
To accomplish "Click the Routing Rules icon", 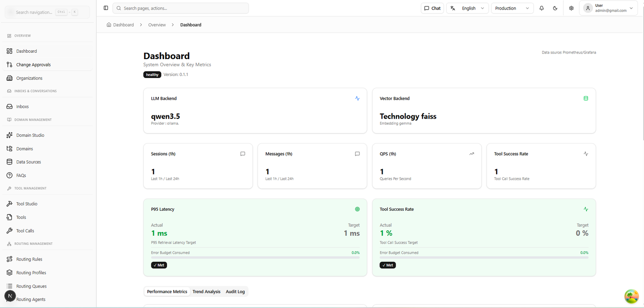I will (x=10, y=259).
